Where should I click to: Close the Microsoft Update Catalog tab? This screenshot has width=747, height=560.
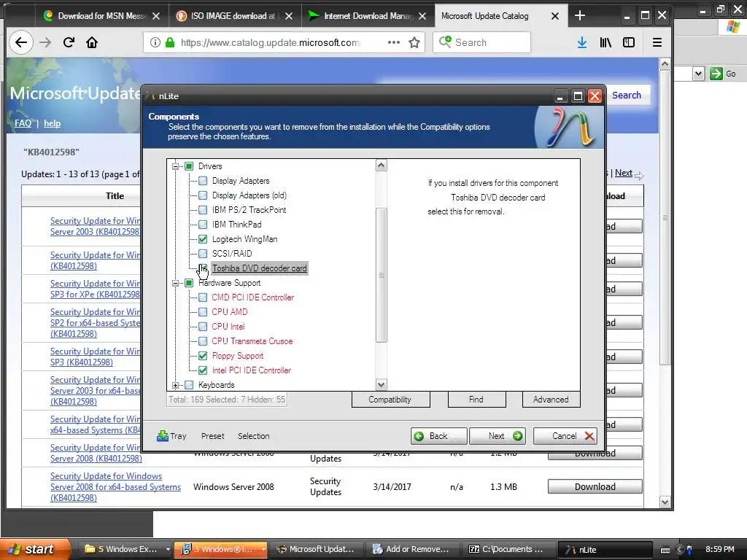tap(555, 16)
